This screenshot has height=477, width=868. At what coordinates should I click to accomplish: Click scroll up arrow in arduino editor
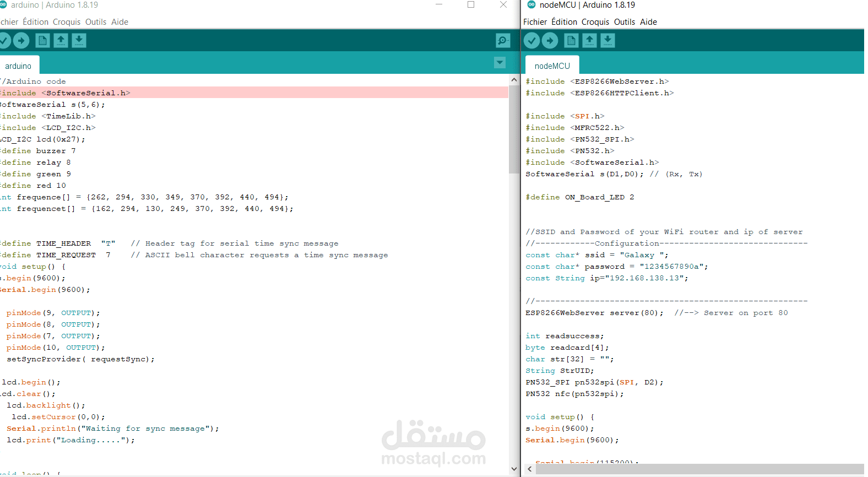pos(514,80)
